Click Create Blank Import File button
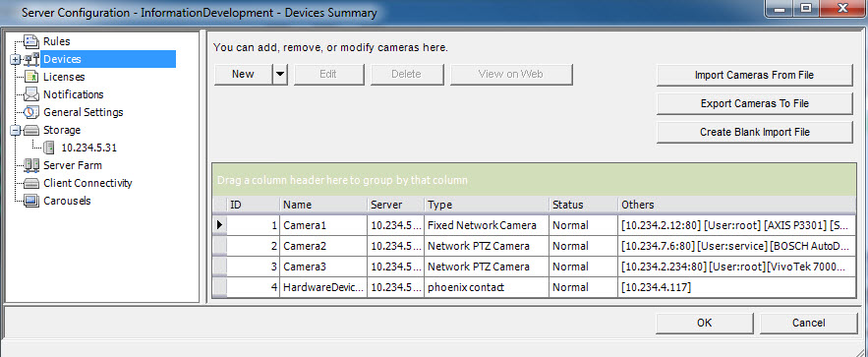Image resolution: width=868 pixels, height=357 pixels. (754, 133)
